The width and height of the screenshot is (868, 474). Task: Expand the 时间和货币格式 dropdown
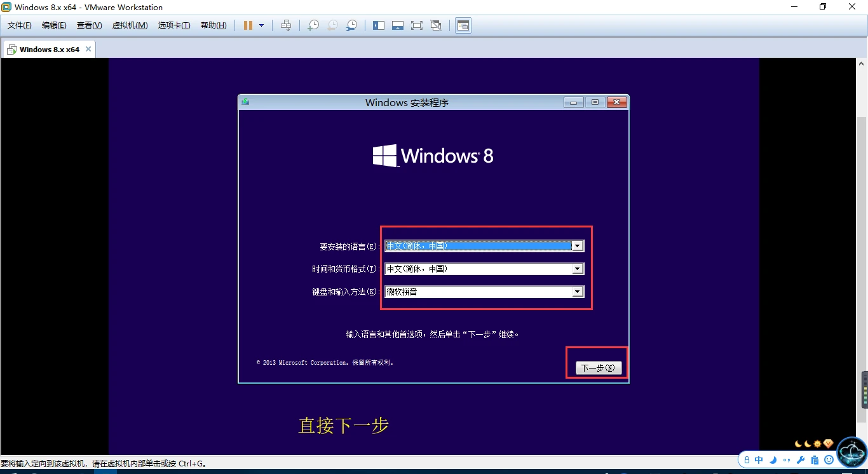tap(577, 269)
